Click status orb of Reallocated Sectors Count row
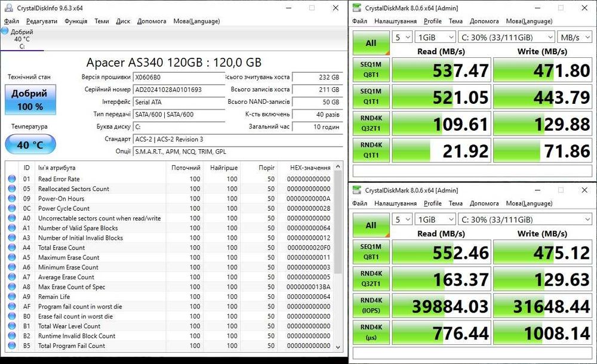Viewport: 597px width, 364px height. (12, 189)
